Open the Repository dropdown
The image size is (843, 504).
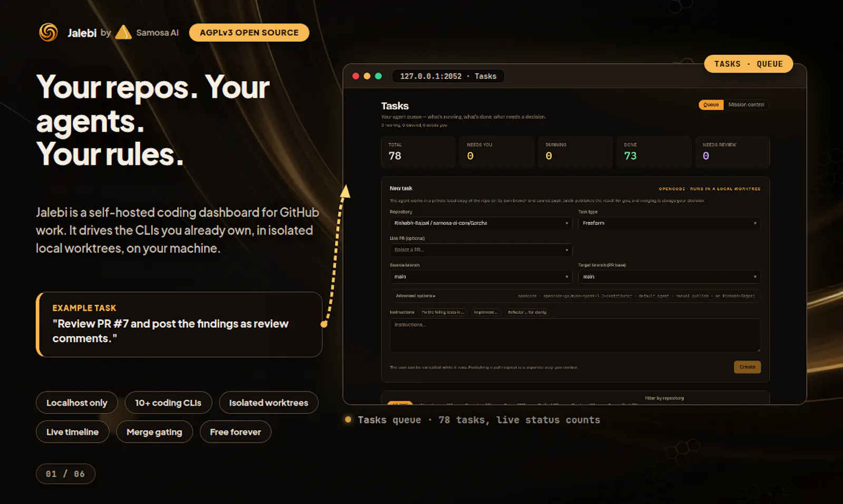pyautogui.click(x=481, y=223)
